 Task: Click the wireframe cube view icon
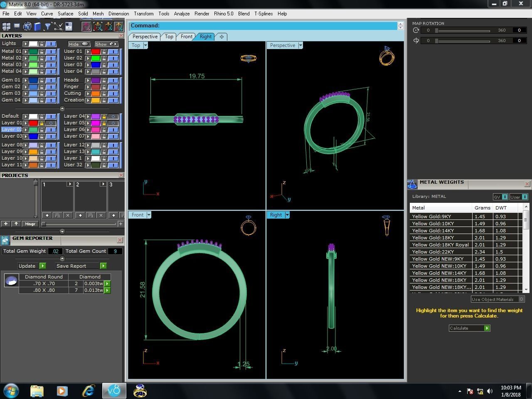click(27, 27)
